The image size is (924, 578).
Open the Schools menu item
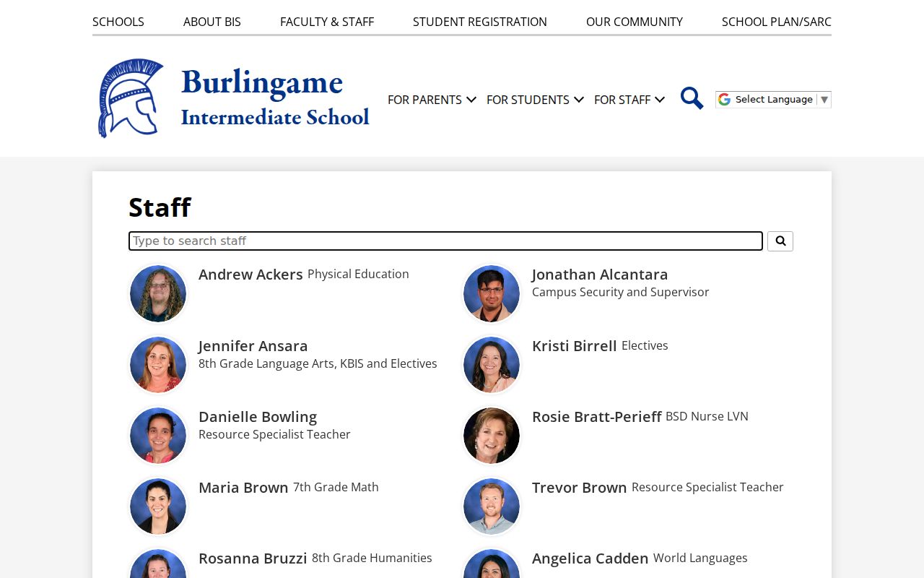tap(118, 22)
